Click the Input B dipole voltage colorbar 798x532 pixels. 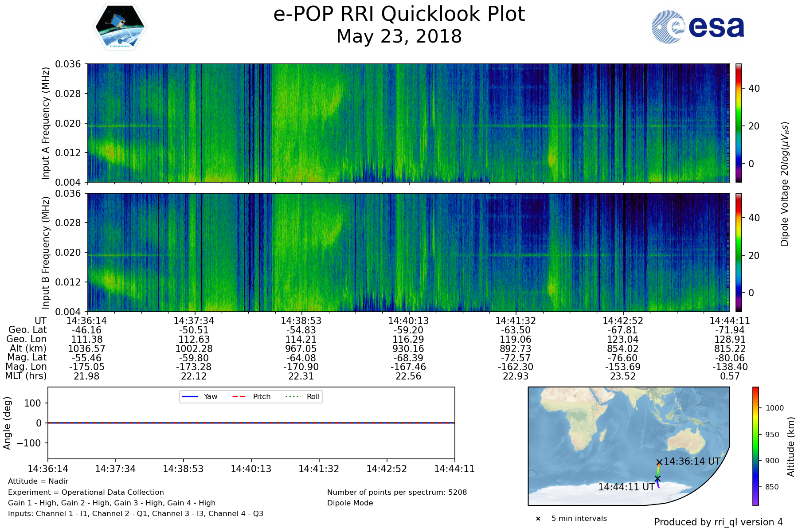coord(739,252)
